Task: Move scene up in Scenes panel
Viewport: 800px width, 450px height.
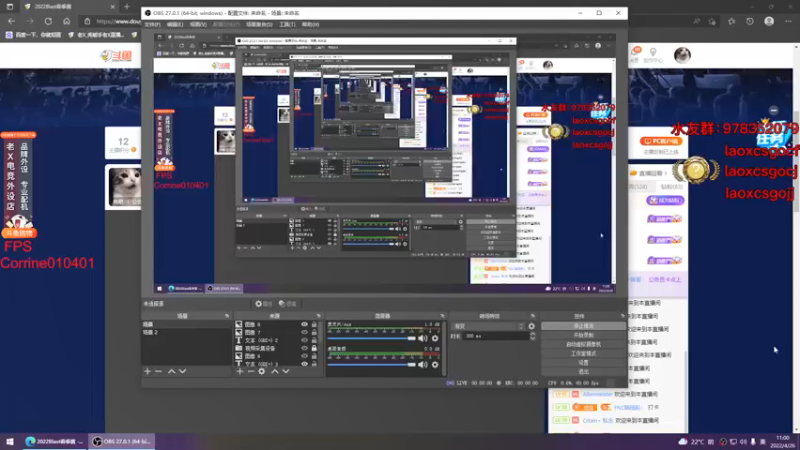Action: (x=171, y=371)
